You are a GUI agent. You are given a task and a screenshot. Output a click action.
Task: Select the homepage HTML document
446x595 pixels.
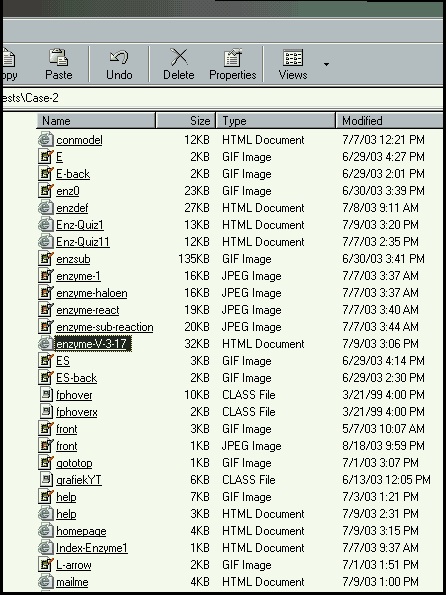click(x=81, y=531)
